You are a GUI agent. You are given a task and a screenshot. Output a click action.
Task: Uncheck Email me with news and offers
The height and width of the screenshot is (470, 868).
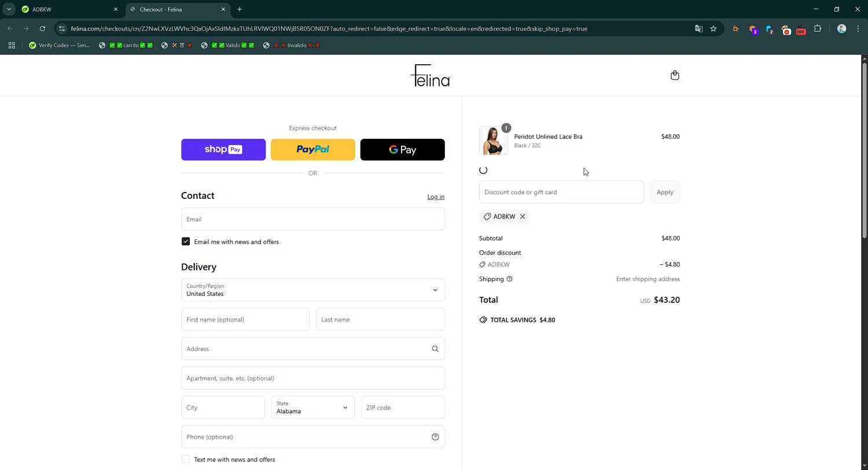coord(186,242)
